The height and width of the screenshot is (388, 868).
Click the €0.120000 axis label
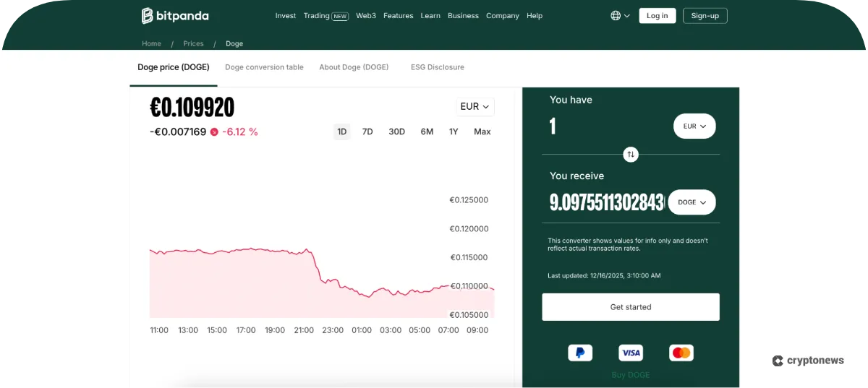tap(469, 229)
